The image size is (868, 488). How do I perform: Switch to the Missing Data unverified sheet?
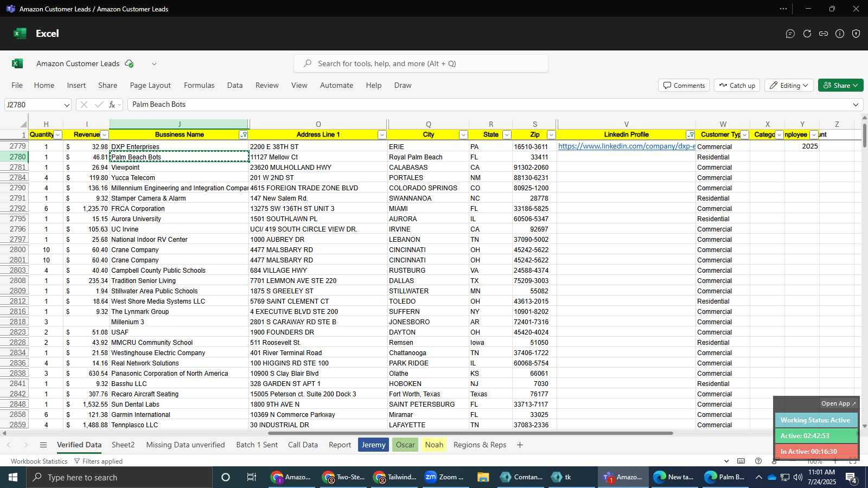[186, 445]
